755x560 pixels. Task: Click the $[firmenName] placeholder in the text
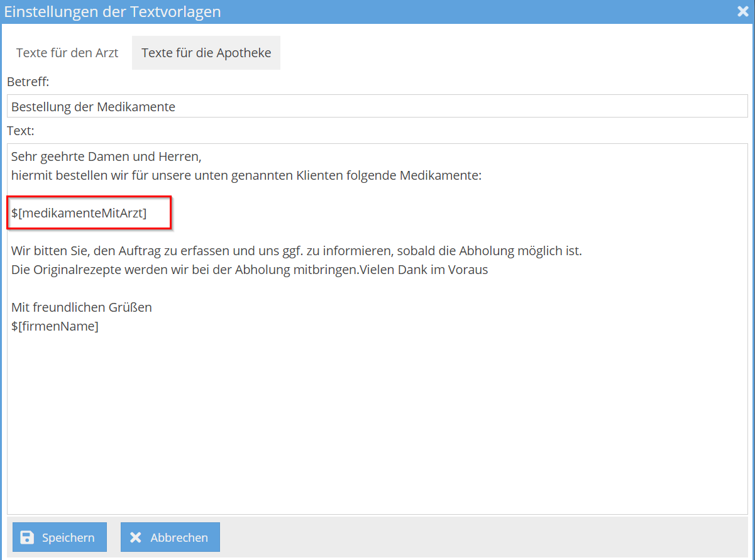pos(55,327)
